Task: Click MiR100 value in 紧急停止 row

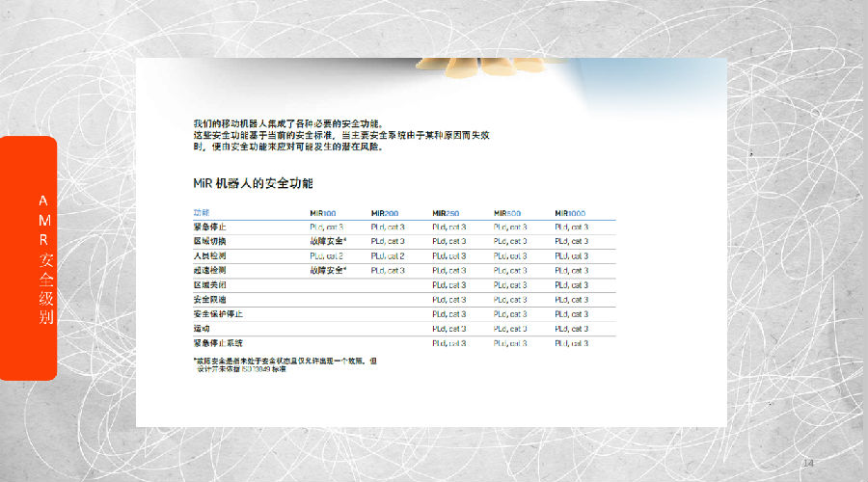Action: (327, 227)
